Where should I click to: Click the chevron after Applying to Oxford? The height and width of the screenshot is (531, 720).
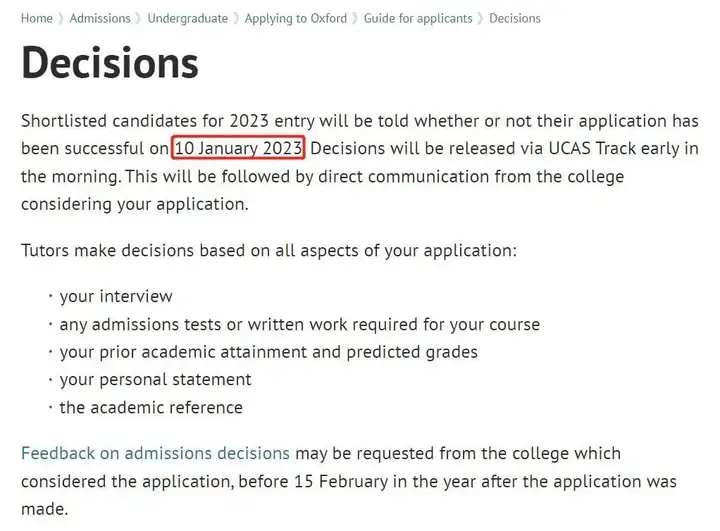(x=355, y=19)
